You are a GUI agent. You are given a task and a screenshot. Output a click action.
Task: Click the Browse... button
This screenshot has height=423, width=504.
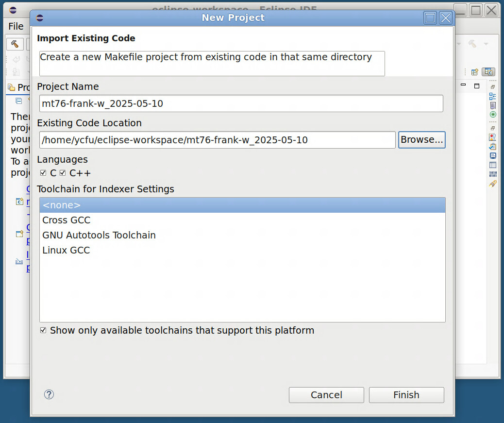point(422,140)
